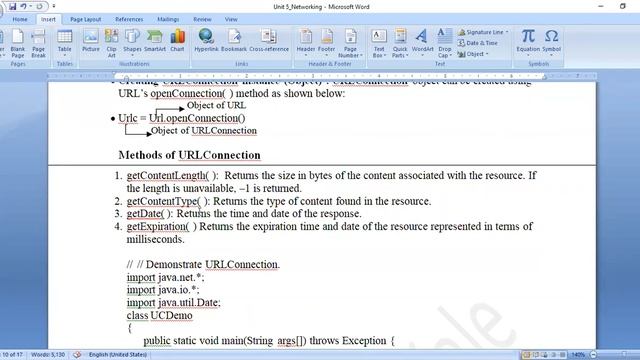640x360 pixels.
Task: Click the page count '10 of 17' in status bar
Action: pos(13,355)
